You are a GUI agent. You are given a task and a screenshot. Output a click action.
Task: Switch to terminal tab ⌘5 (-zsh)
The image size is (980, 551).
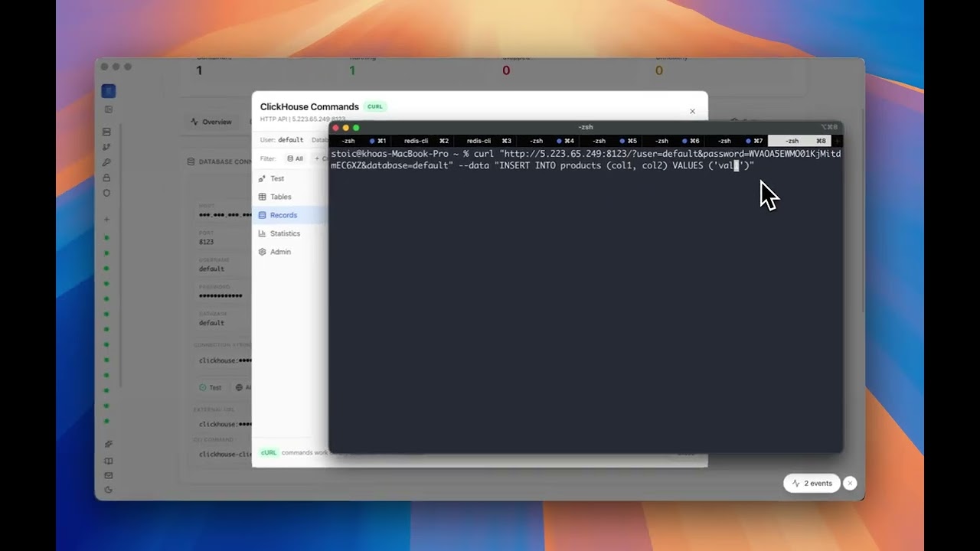610,141
